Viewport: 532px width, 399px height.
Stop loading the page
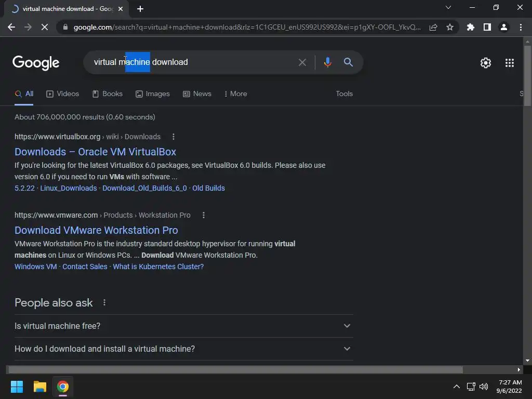pyautogui.click(x=45, y=27)
